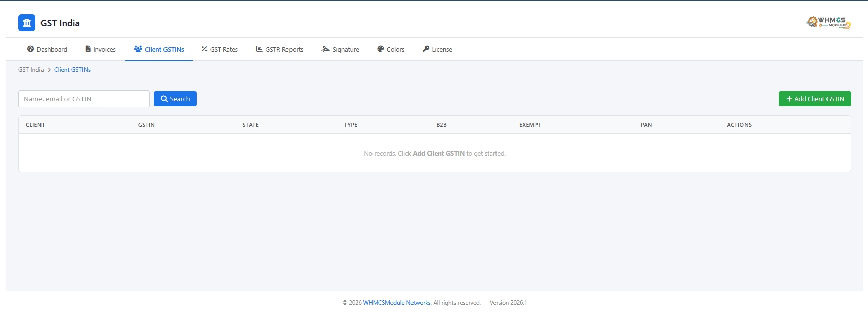Image resolution: width=868 pixels, height=317 pixels.
Task: Click the GST Rates percent icon
Action: (204, 49)
